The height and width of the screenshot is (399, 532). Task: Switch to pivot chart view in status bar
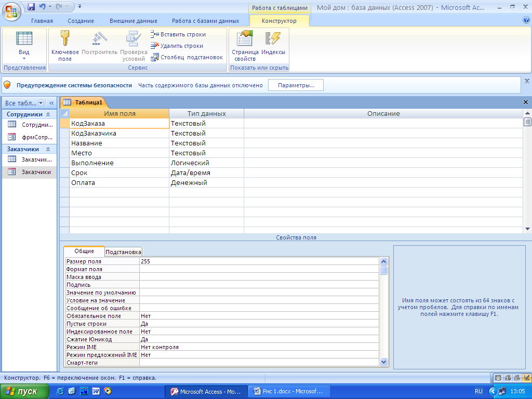point(517,378)
